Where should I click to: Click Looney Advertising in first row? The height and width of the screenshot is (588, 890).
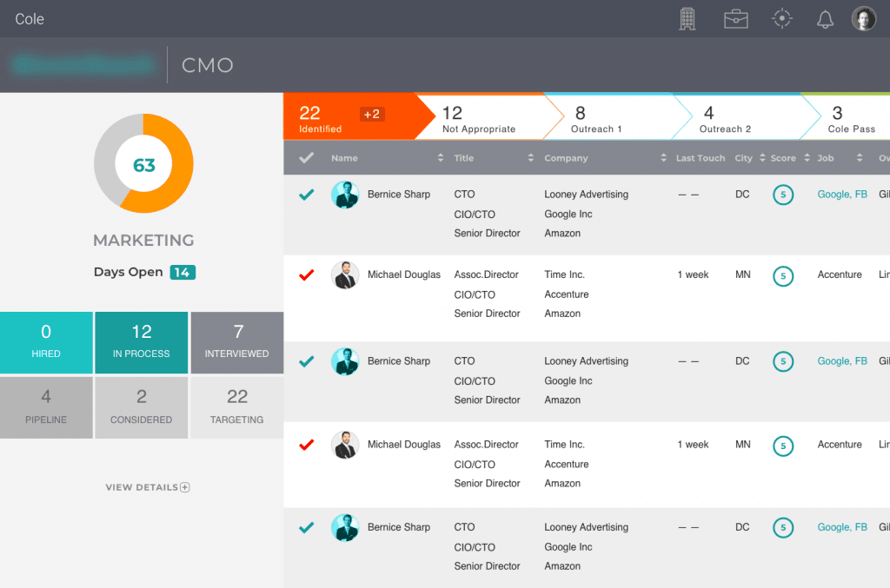[587, 195]
